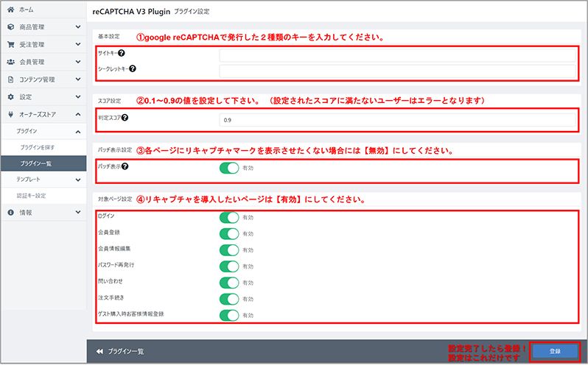This screenshot has height=368, width=588.
Task: Expand the テンプレート submenu chevron
Action: click(x=78, y=180)
